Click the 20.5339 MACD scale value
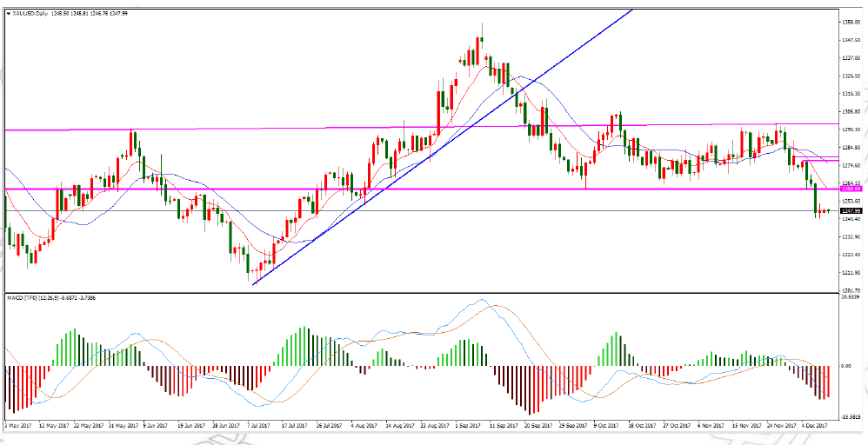This screenshot has width=868, height=445. tap(850, 297)
